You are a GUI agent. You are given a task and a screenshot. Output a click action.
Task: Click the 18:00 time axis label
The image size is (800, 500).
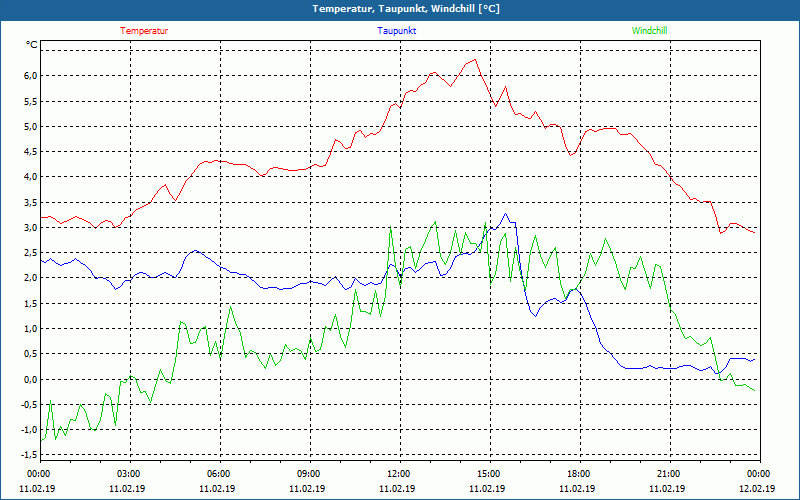pos(577,474)
